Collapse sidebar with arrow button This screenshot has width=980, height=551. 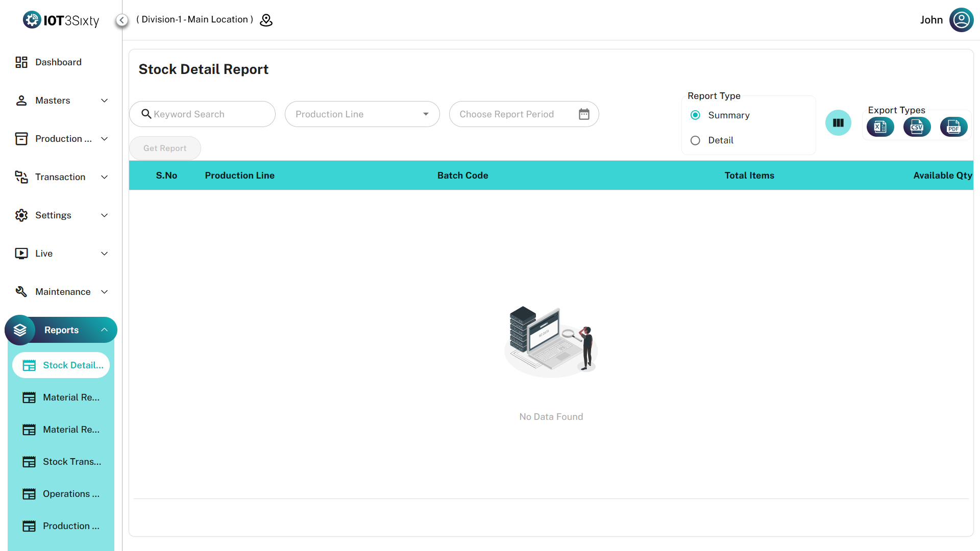coord(121,20)
